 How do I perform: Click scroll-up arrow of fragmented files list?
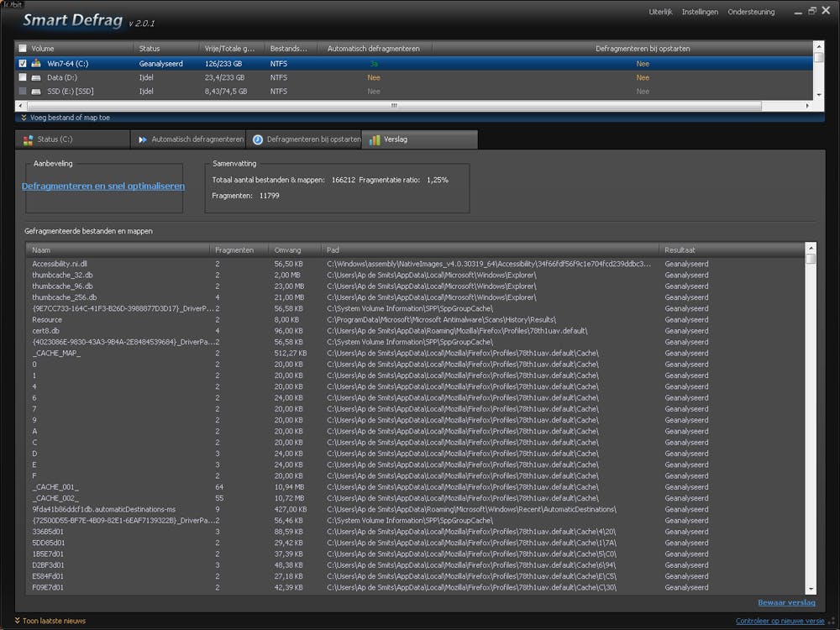click(811, 248)
